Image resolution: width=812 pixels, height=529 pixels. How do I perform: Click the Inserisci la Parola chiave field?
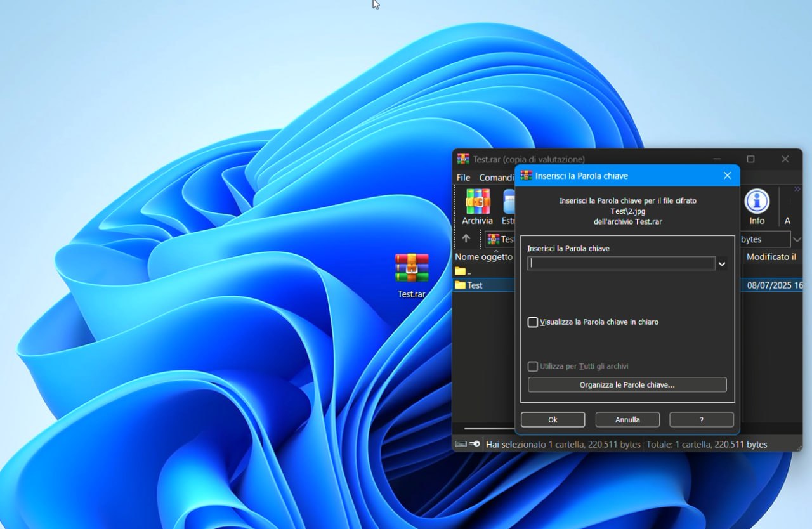[x=620, y=263]
